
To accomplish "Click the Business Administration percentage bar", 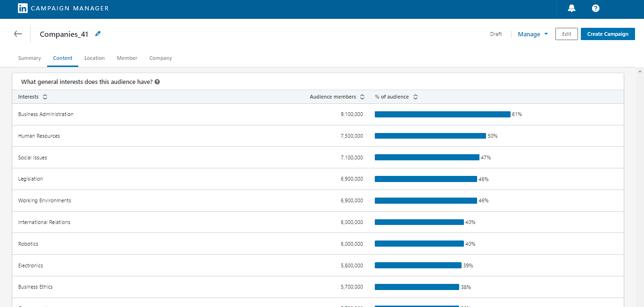I will [x=442, y=114].
